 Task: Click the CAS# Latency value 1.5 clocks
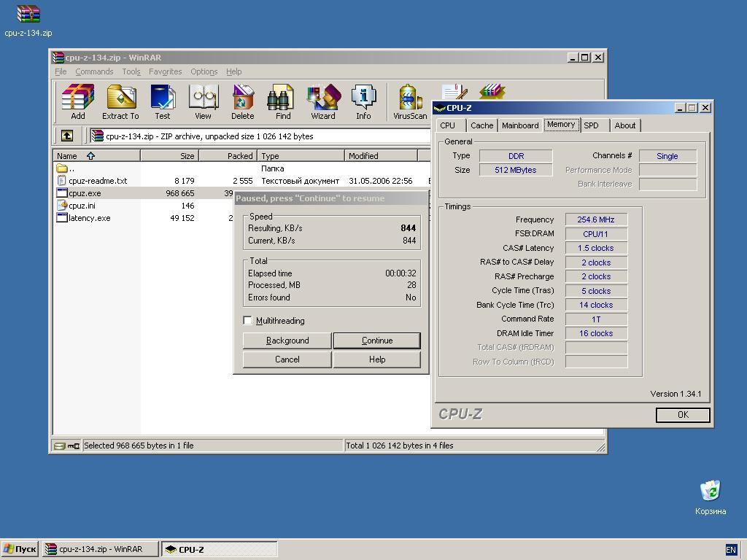pyautogui.click(x=596, y=248)
